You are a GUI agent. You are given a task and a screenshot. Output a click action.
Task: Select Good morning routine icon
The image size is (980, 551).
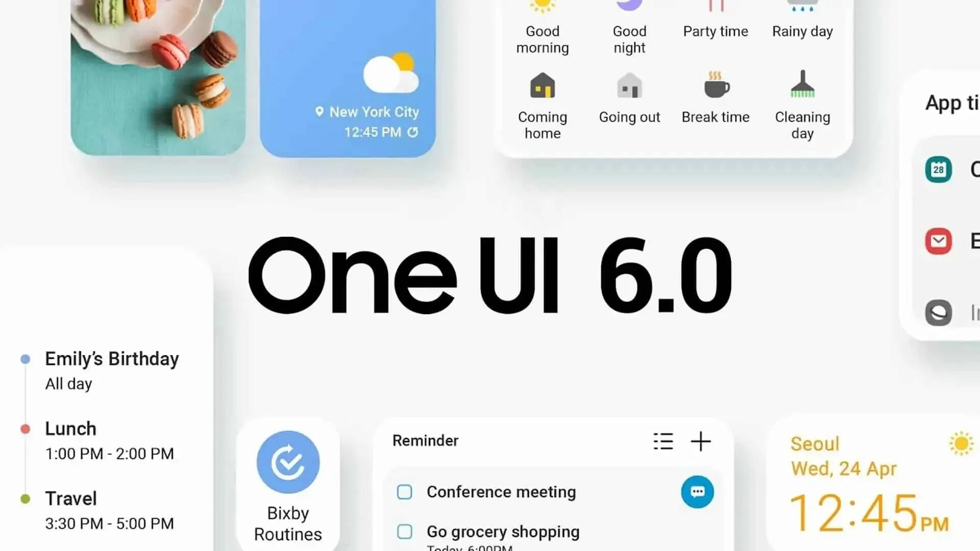coord(543,6)
